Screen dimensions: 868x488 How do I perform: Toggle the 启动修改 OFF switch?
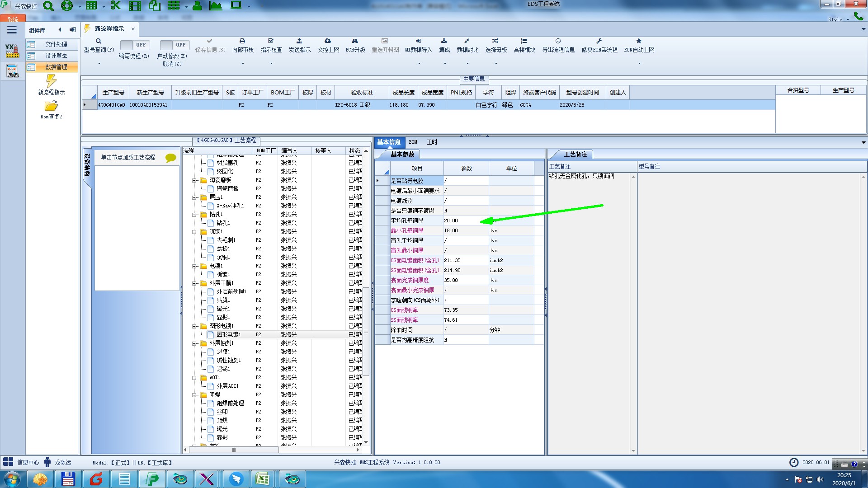point(174,45)
